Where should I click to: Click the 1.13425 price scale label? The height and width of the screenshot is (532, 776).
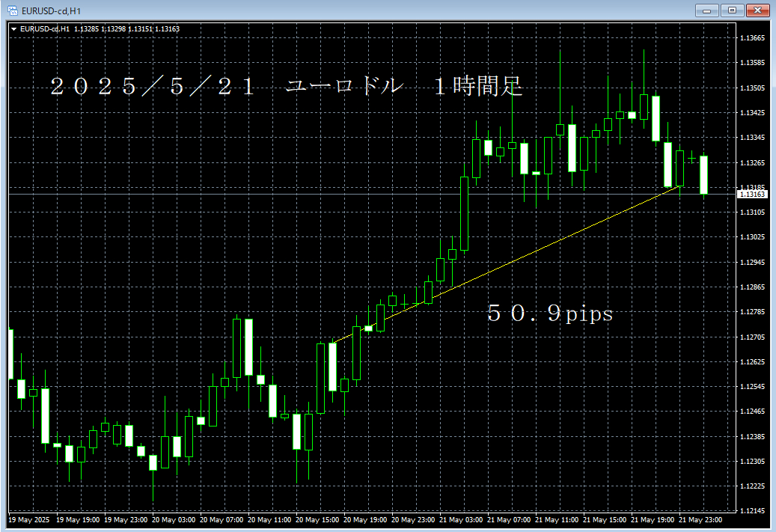752,113
